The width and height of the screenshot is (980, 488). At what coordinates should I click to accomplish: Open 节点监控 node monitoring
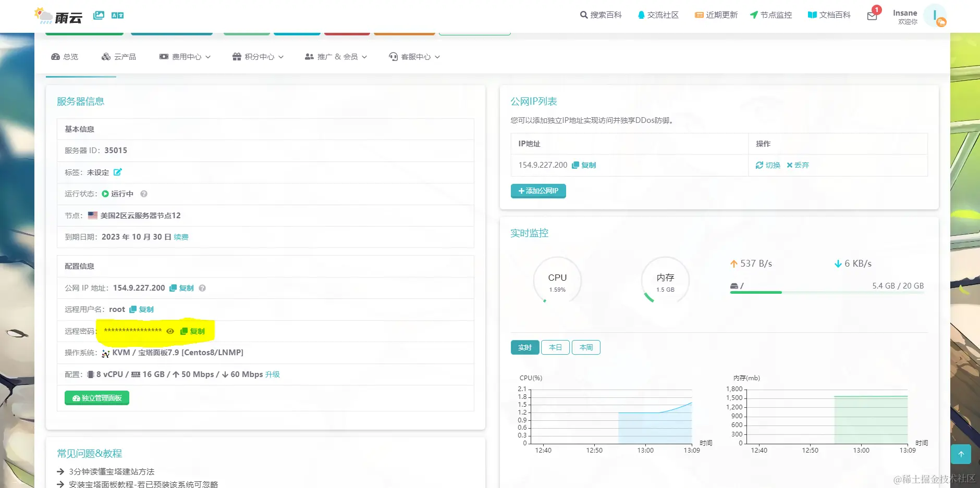pyautogui.click(x=771, y=15)
